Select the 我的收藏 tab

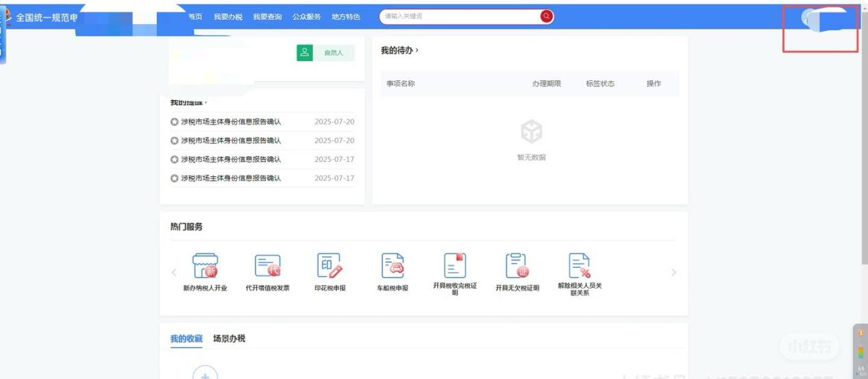pos(186,339)
